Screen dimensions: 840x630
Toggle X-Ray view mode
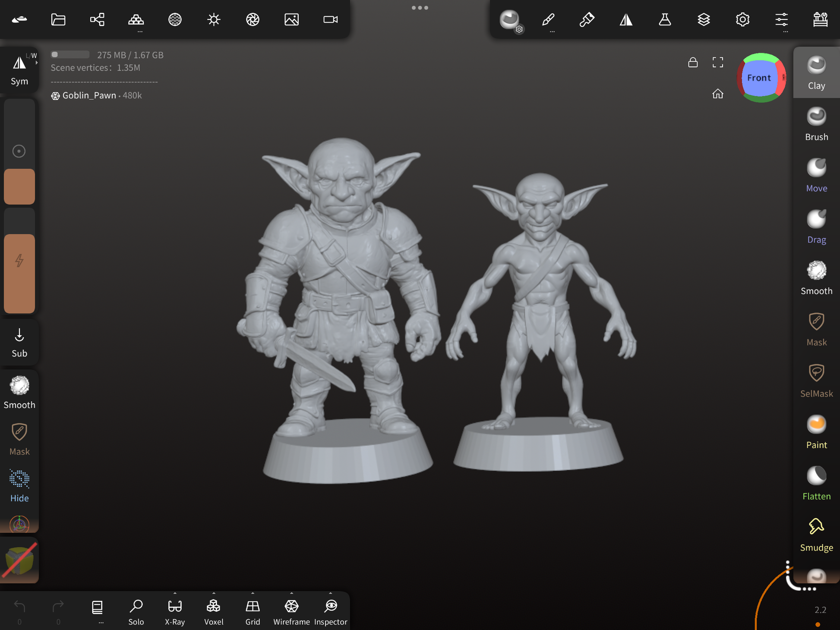175,611
